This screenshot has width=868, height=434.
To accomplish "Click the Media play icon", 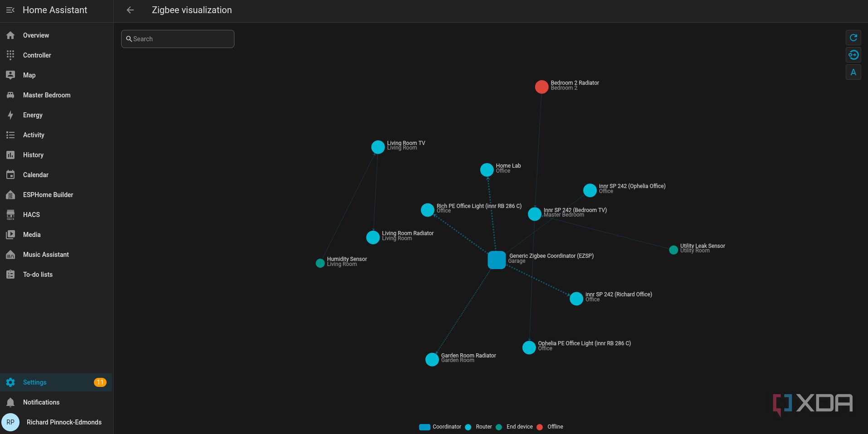I will pyautogui.click(x=10, y=235).
